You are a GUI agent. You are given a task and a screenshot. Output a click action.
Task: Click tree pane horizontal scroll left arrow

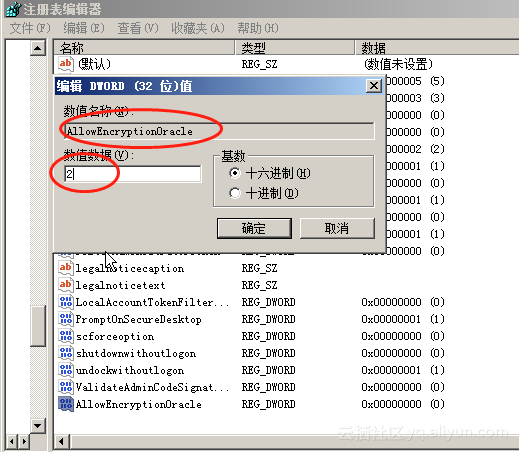click(x=12, y=442)
